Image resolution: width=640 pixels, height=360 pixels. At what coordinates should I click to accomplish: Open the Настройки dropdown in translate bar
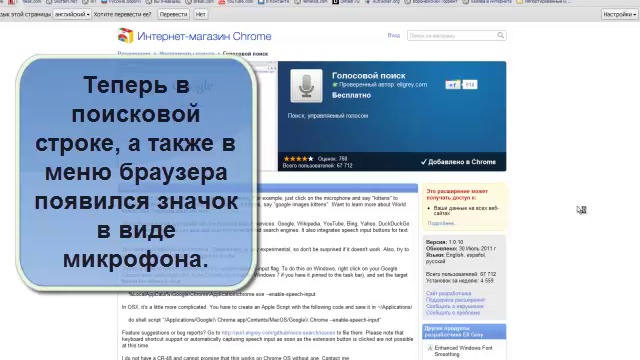coord(619,14)
